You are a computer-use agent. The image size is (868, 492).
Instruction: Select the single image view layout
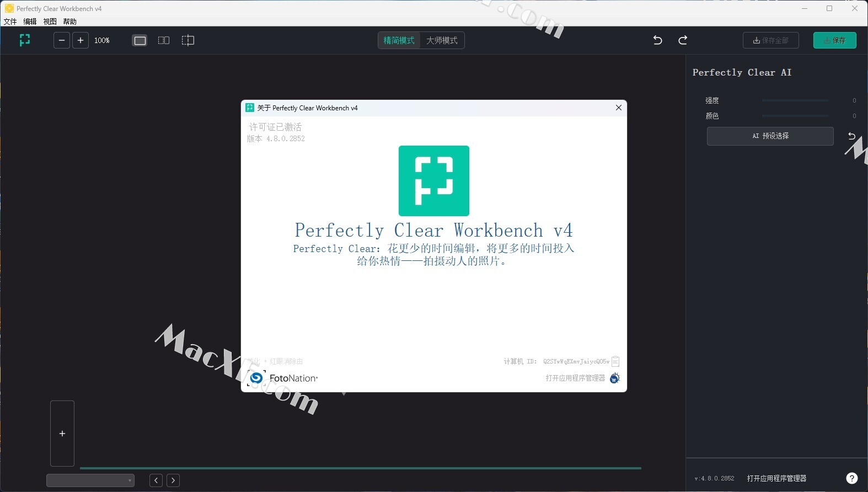(140, 40)
